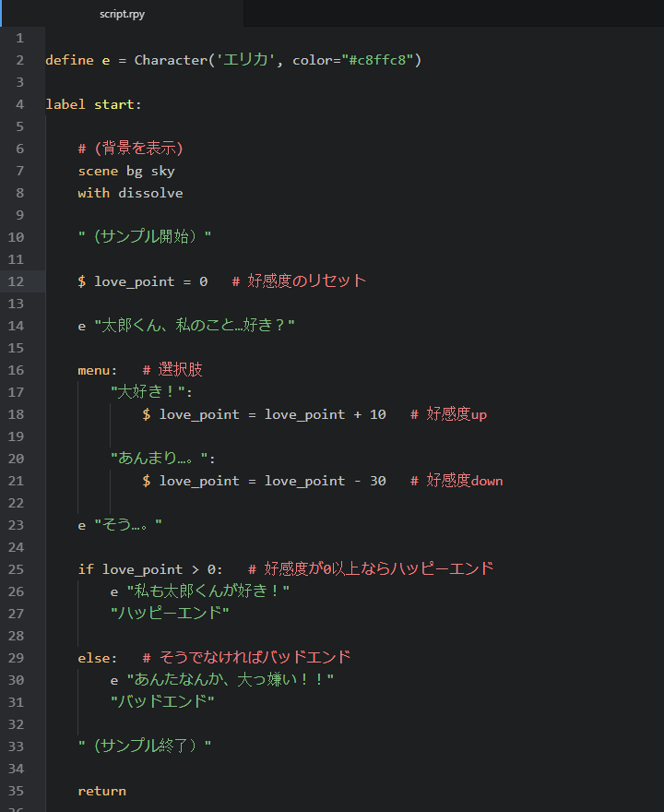Click dialogue "私も太郎くんが好き！"

coord(208,591)
